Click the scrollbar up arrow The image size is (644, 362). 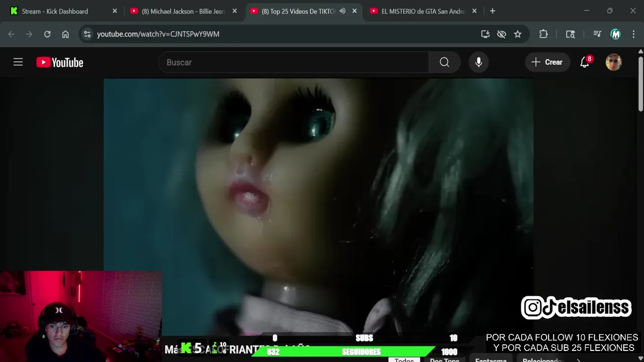tap(640, 51)
